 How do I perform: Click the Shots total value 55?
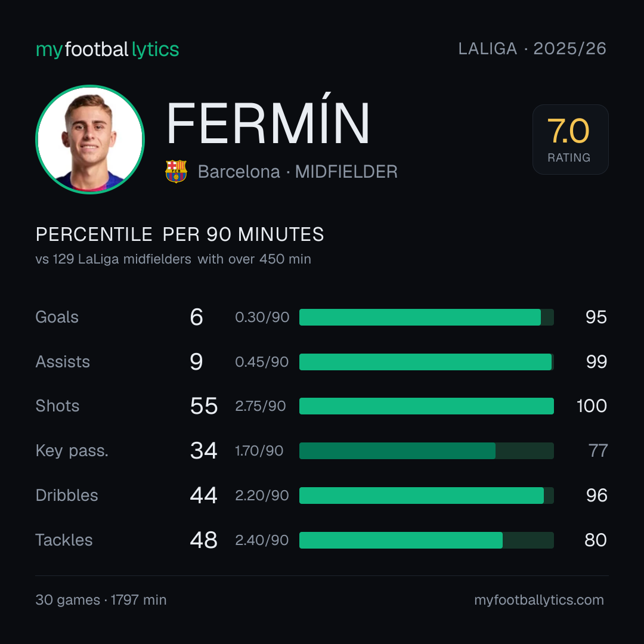(x=204, y=406)
